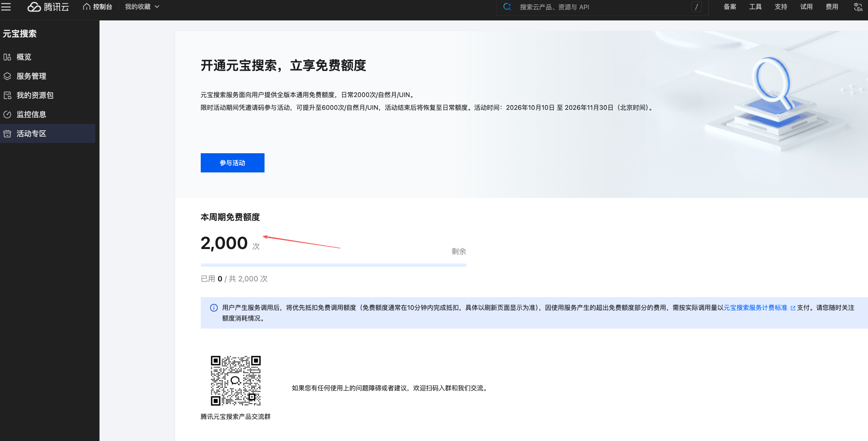Click the 开通元宝搜索，立享免费额度 headline
868x441 pixels.
click(x=283, y=66)
